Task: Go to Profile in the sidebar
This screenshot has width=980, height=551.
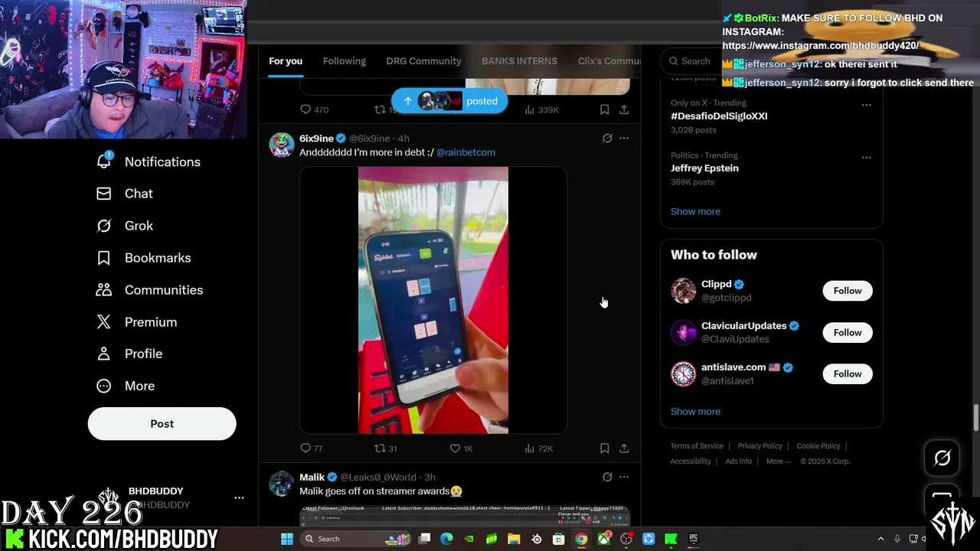Action: 129,354
